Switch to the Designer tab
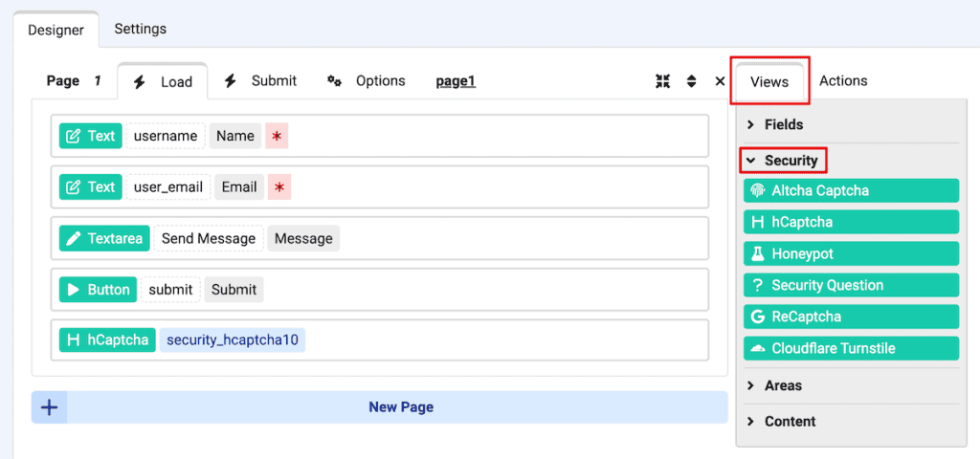The image size is (980, 459). click(x=56, y=30)
